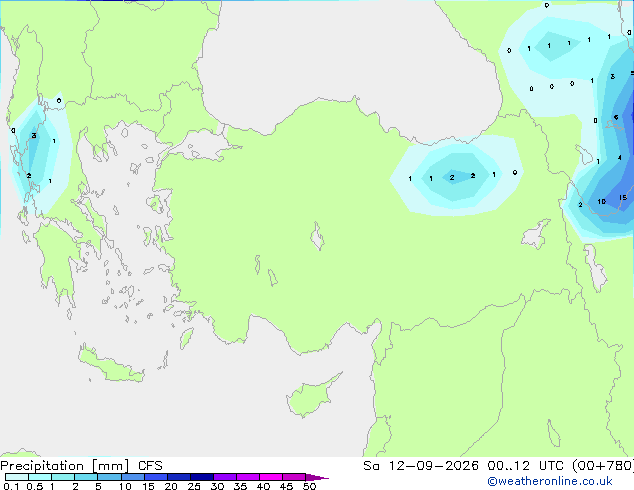The width and height of the screenshot is (634, 490).
Task: Select the 40–45 mm magenta legend box
Action: click(x=271, y=477)
